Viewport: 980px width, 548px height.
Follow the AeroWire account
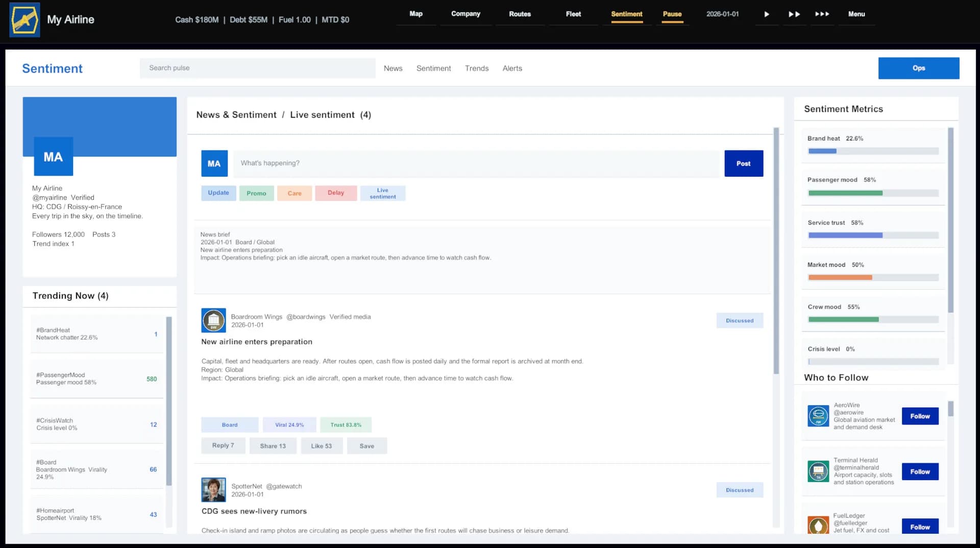[920, 416]
